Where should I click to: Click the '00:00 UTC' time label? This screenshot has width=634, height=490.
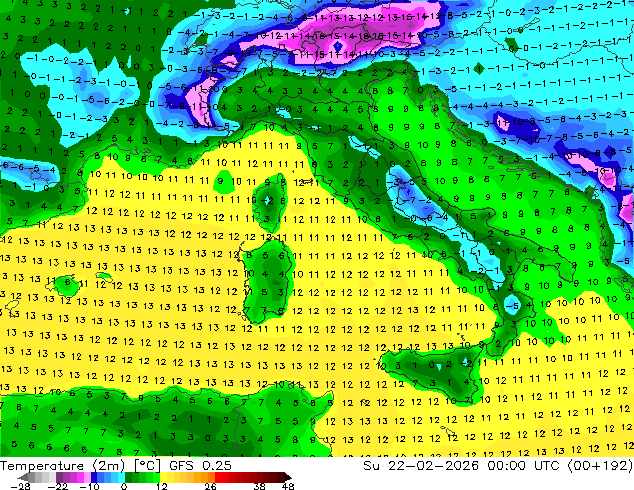pos(523,466)
